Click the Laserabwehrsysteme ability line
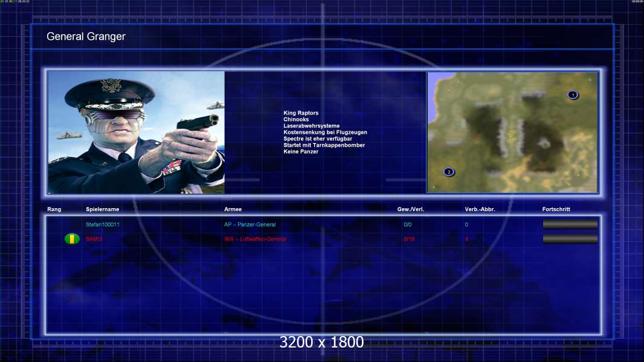Viewport: 644px width, 362px height. coord(311,126)
